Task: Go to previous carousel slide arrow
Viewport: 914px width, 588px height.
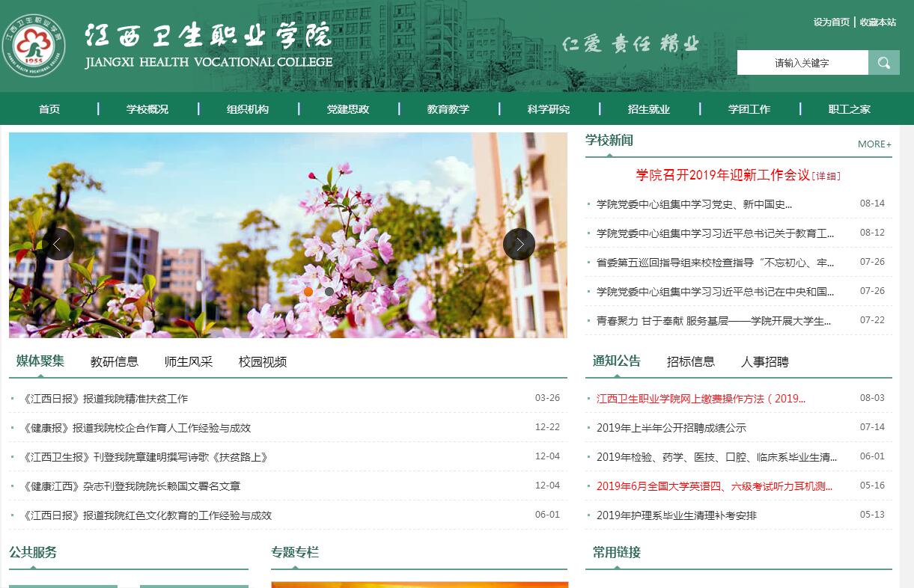Action: tap(58, 244)
